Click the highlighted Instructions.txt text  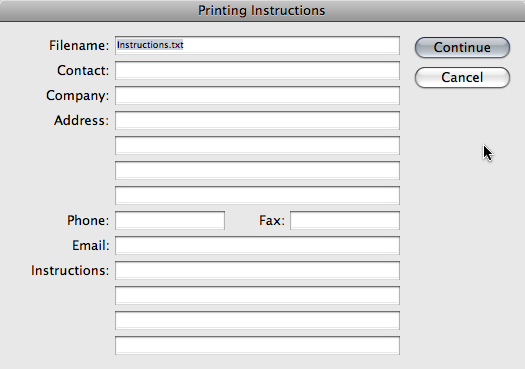(x=150, y=45)
